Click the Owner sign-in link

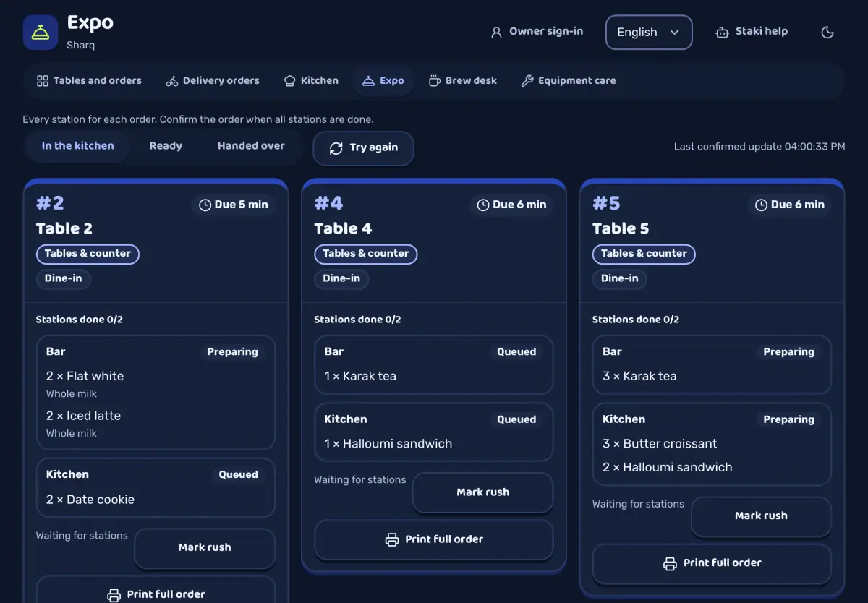(x=537, y=32)
